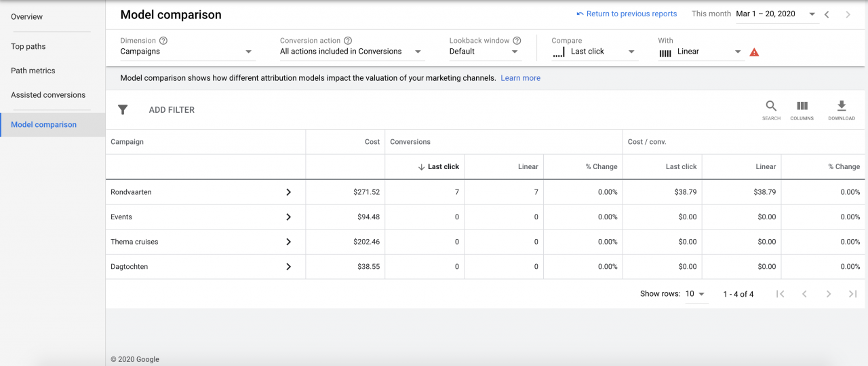Click the Dimension help question mark icon
This screenshot has height=366, width=868.
click(x=163, y=41)
